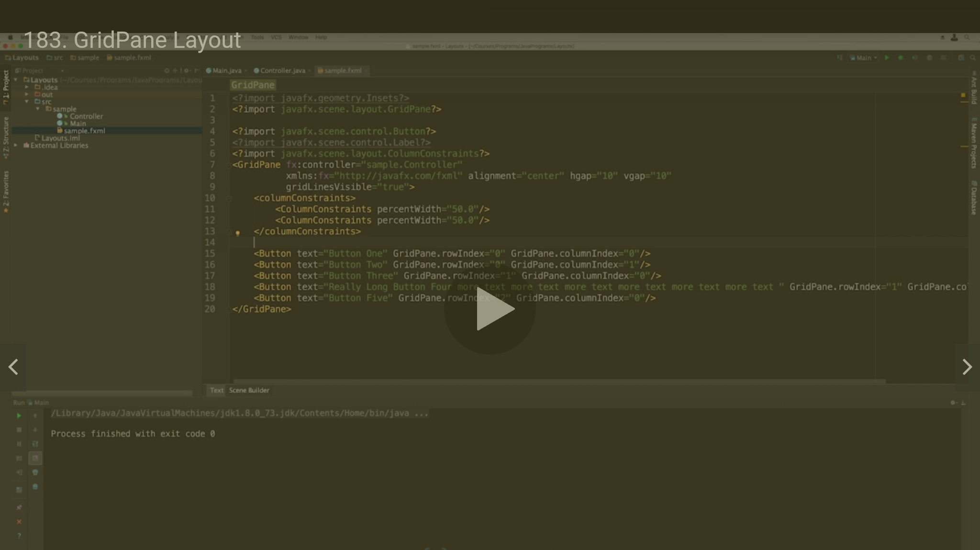Click the editor horizontal scrollbar

(559, 382)
